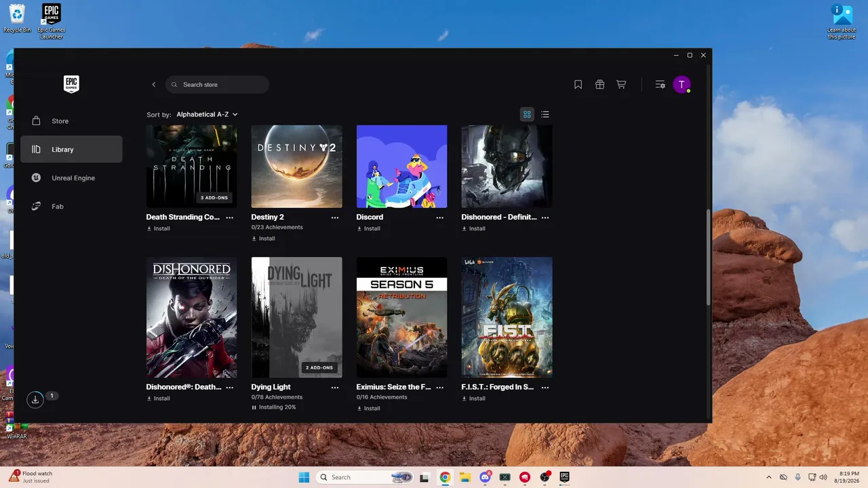Install Dishonored - Definitive Edition
This screenshot has height=488, width=868.
coord(473,229)
